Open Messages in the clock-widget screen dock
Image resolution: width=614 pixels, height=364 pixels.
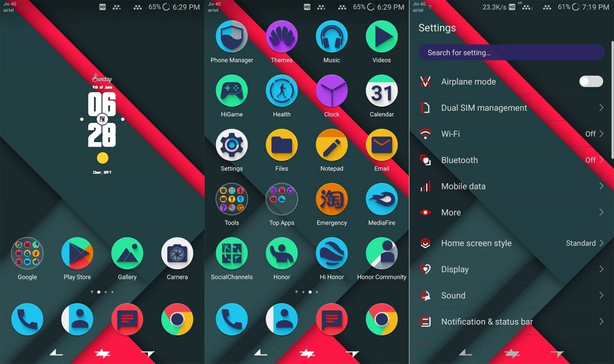[127, 320]
